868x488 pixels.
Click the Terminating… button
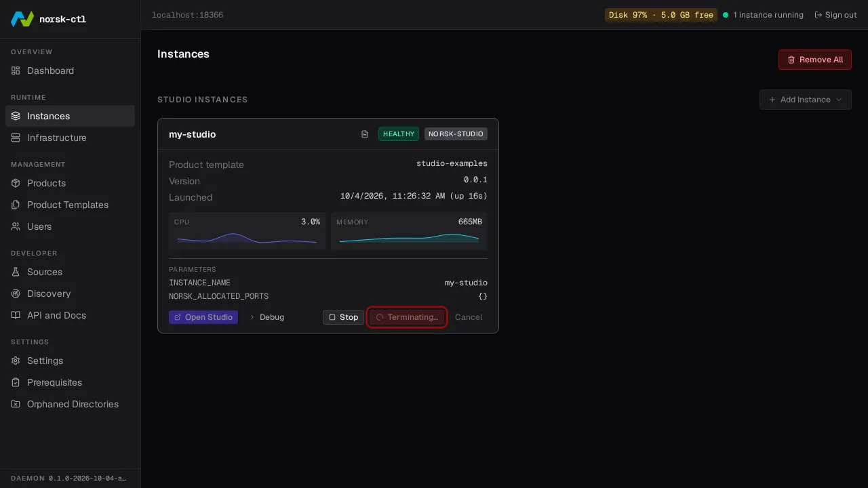[407, 317]
